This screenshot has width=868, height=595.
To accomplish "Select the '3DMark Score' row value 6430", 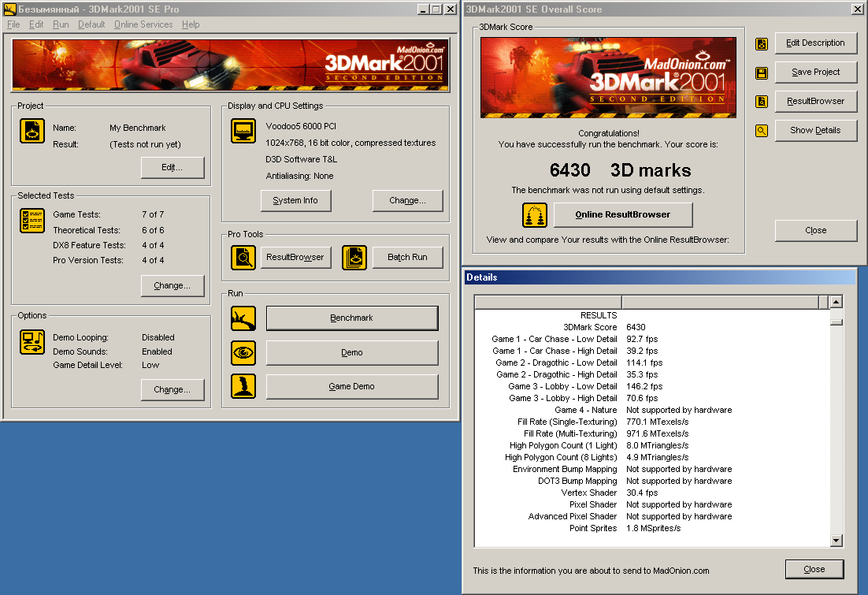I will [636, 327].
